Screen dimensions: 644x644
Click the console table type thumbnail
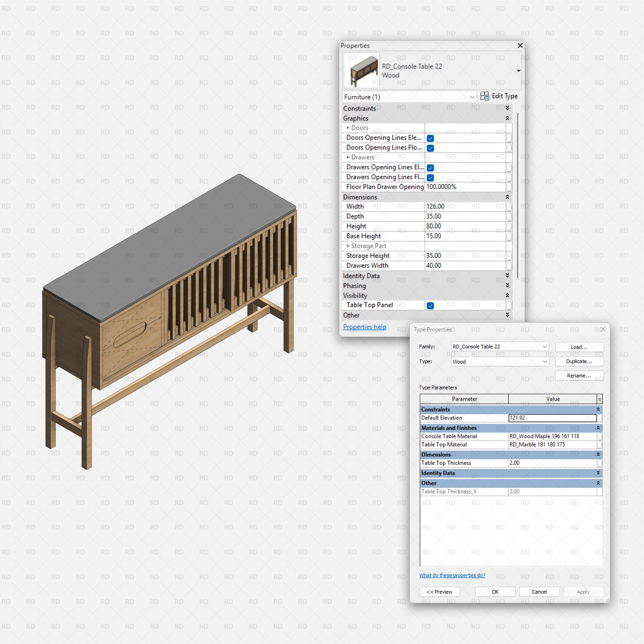(x=362, y=70)
